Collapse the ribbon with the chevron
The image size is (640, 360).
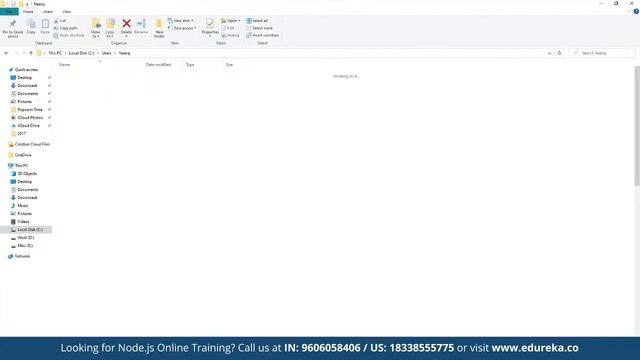pyautogui.click(x=629, y=11)
